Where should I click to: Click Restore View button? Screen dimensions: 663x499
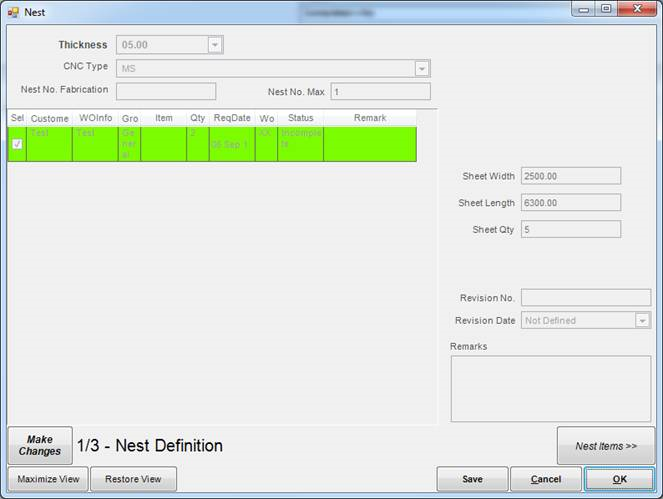(x=133, y=479)
